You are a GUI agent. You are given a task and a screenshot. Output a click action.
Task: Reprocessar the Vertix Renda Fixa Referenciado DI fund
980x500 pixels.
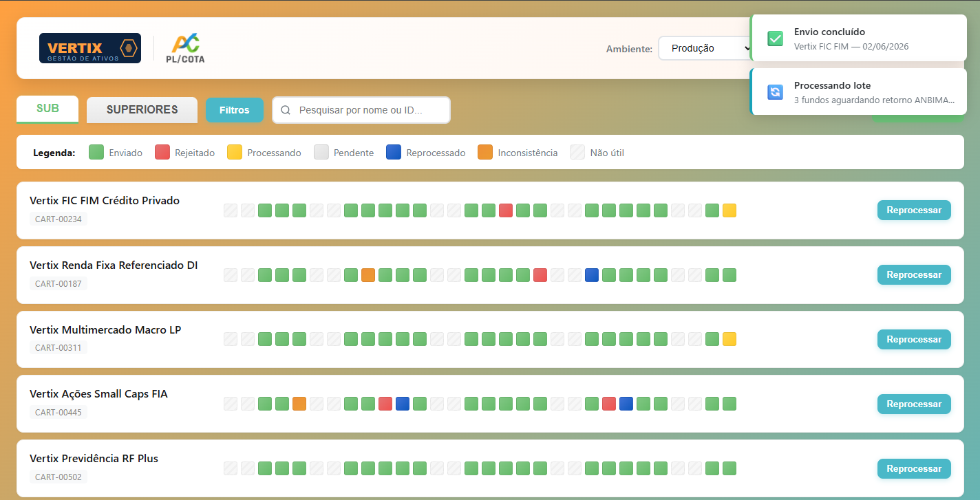click(x=914, y=275)
